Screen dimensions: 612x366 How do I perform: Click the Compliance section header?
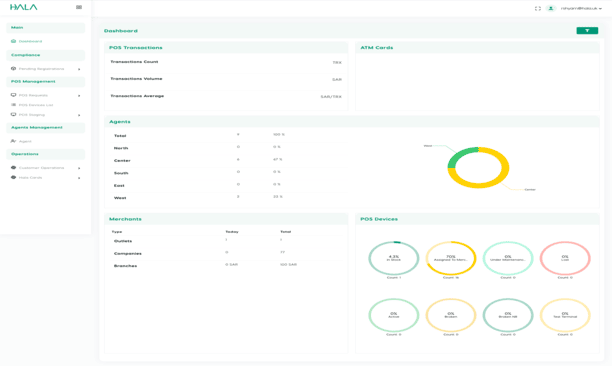coord(46,55)
